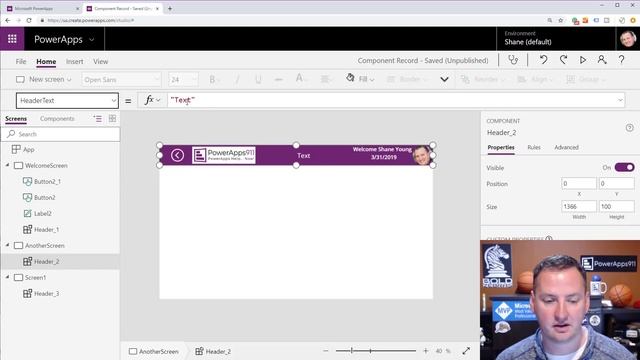Screen dimensions: 640x360
Task: Collapse the WelcomeScreen tree node
Action: 7,165
